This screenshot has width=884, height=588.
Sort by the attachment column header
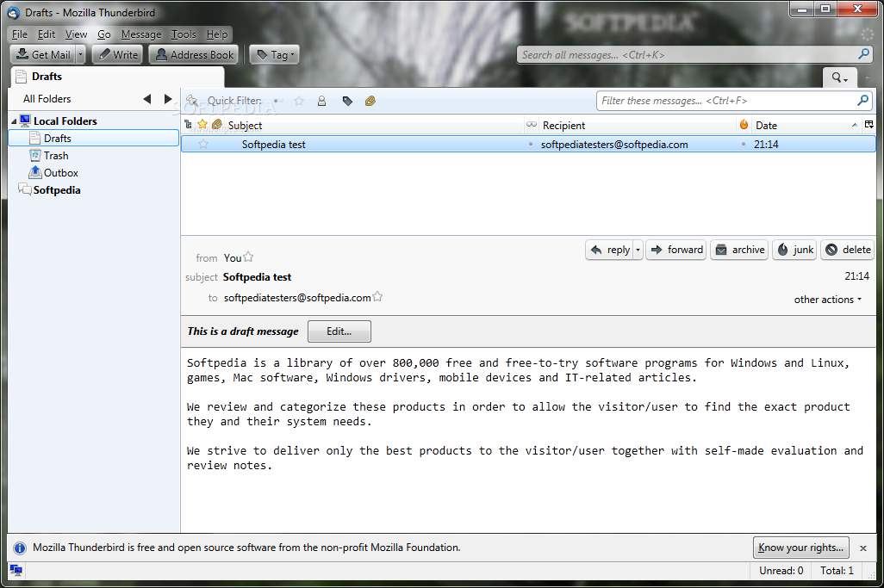click(217, 125)
